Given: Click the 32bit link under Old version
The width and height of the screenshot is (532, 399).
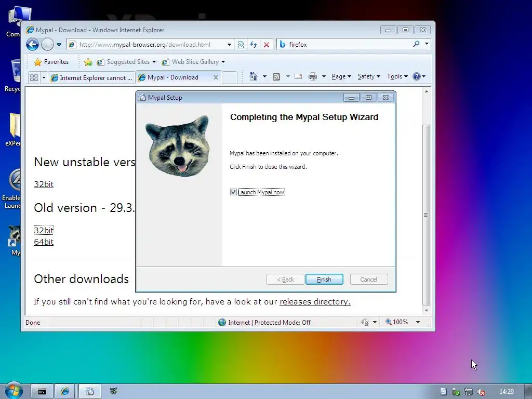Looking at the screenshot, I should click(44, 230).
